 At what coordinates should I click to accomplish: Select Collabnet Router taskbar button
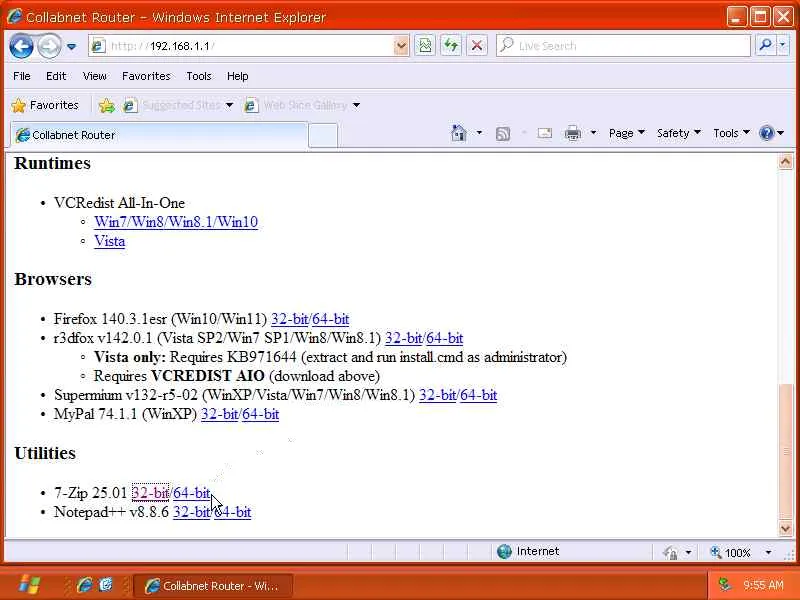(x=213, y=586)
